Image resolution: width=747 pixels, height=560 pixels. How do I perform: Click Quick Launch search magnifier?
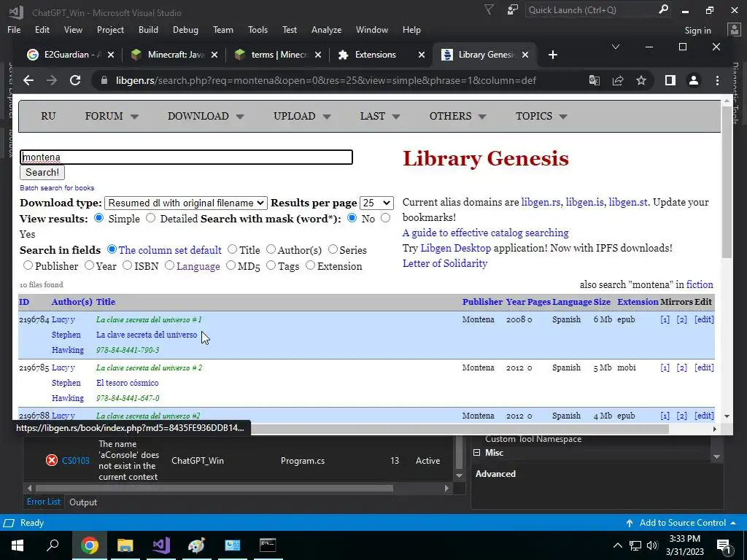663,10
